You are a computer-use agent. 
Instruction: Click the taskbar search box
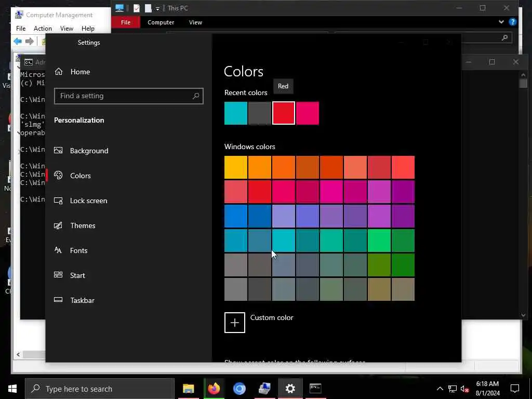coord(100,389)
